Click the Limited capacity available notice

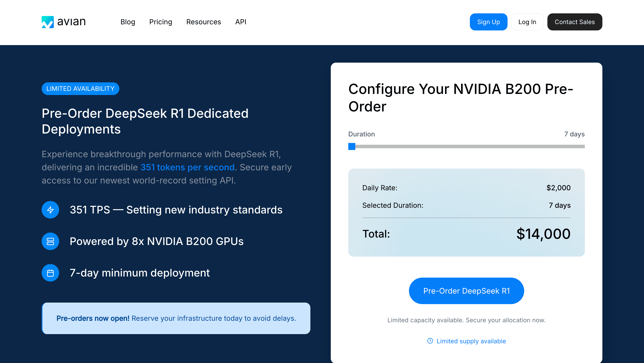[467, 320]
